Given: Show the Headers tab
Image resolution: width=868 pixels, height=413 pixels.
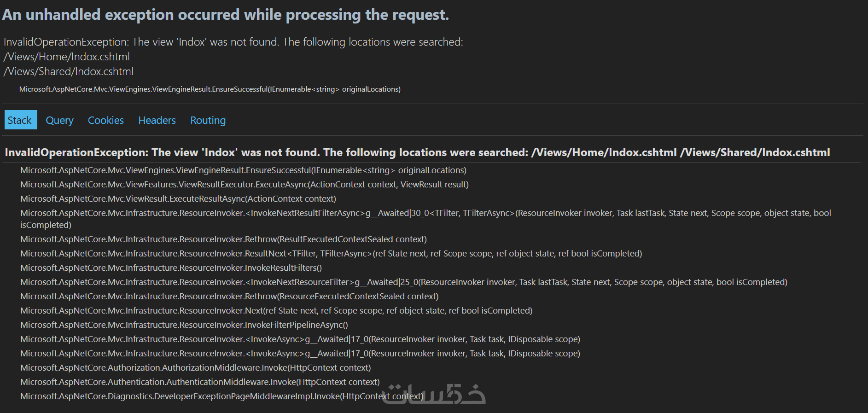Looking at the screenshot, I should [157, 120].
